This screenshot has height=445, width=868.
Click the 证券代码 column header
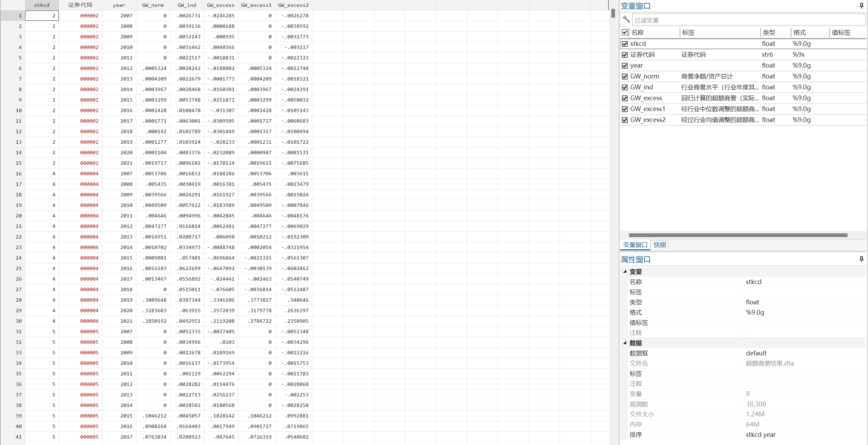pos(80,5)
